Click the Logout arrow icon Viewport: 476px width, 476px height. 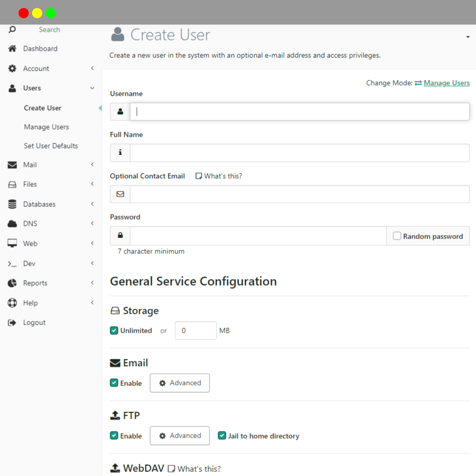click(12, 322)
